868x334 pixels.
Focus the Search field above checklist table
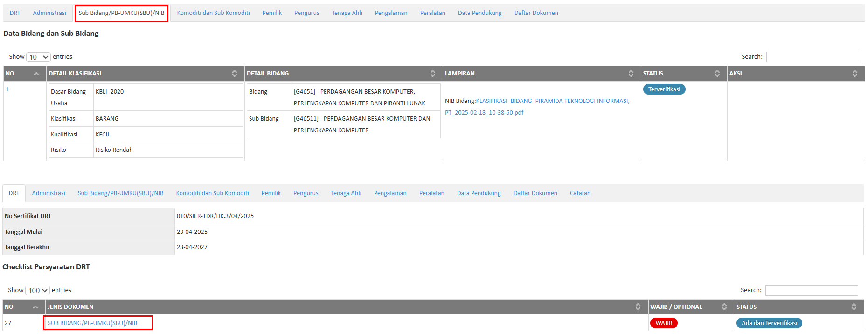(811, 290)
